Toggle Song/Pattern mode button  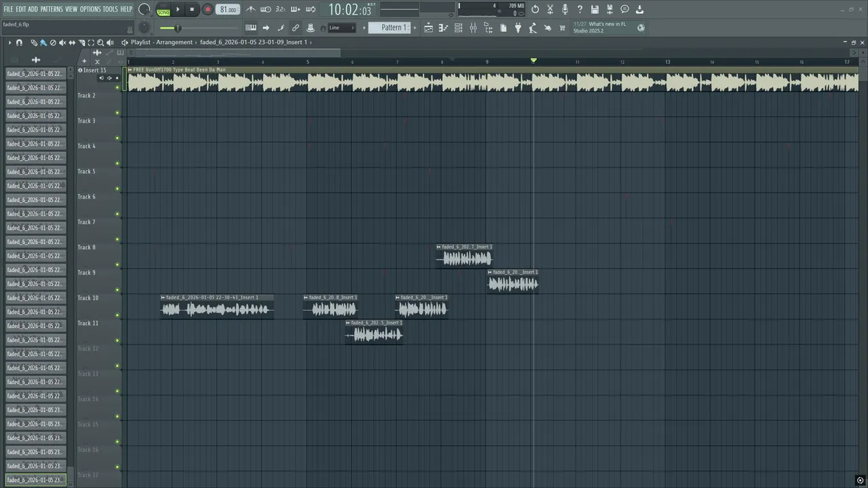[x=163, y=9]
